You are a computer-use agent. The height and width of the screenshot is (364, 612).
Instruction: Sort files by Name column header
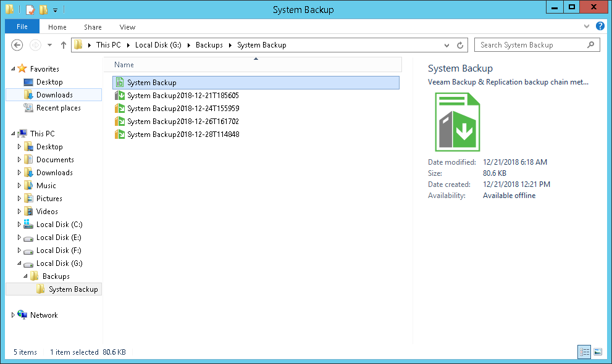pos(253,65)
